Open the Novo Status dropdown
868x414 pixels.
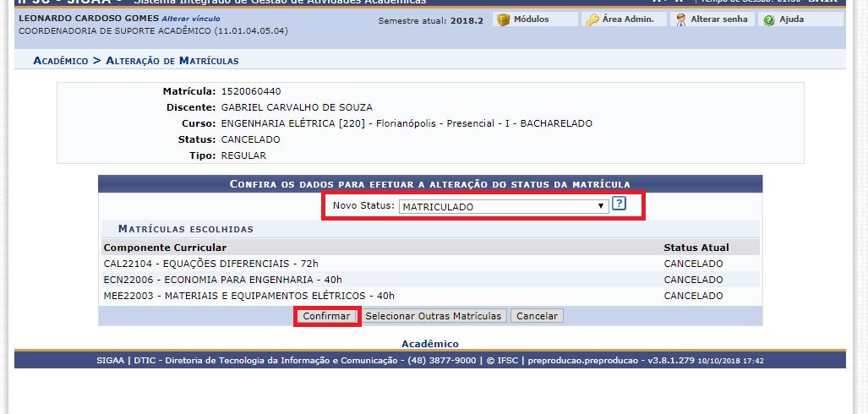503,206
